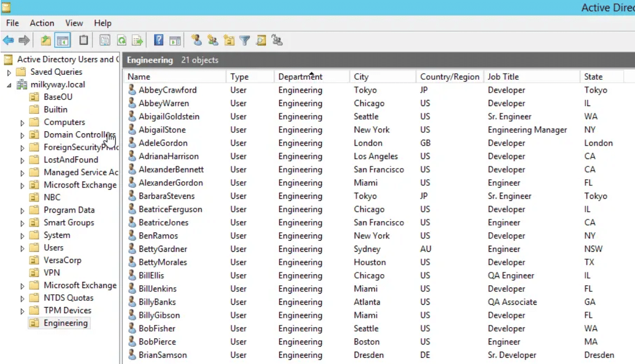Sort by the Name column header

click(x=175, y=76)
